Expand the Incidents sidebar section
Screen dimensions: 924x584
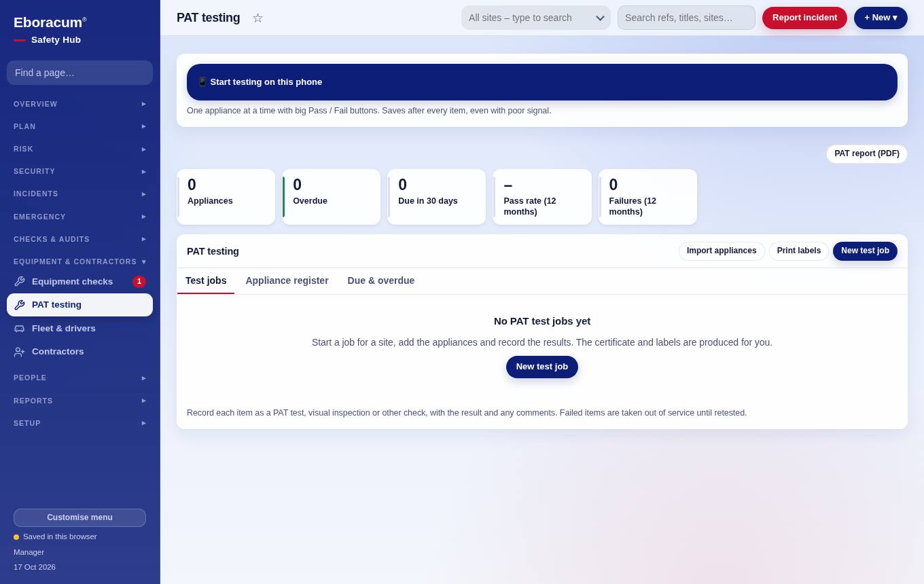point(79,194)
